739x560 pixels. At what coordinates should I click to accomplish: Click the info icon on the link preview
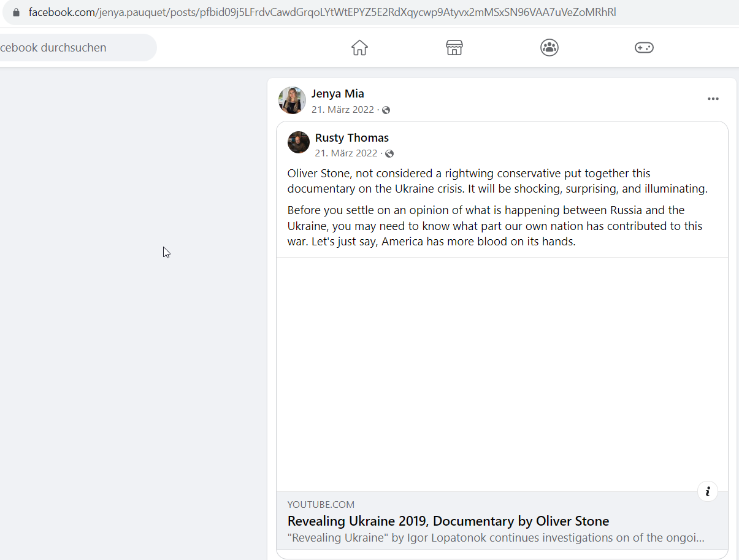coord(708,491)
